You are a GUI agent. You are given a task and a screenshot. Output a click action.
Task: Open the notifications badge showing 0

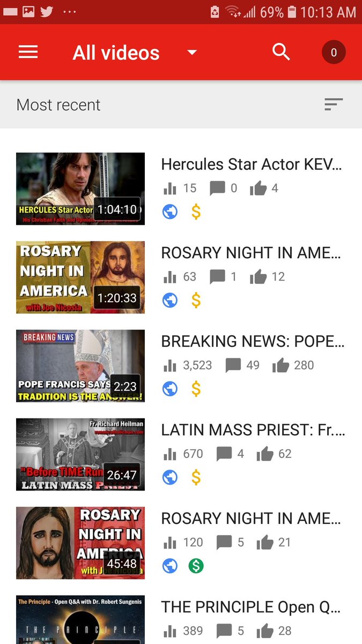coord(334,53)
